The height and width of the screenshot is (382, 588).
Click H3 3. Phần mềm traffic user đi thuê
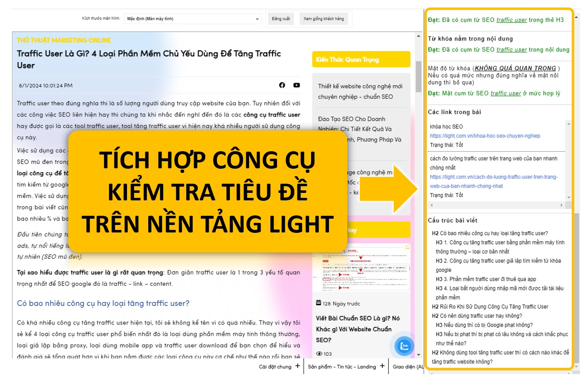click(x=486, y=279)
